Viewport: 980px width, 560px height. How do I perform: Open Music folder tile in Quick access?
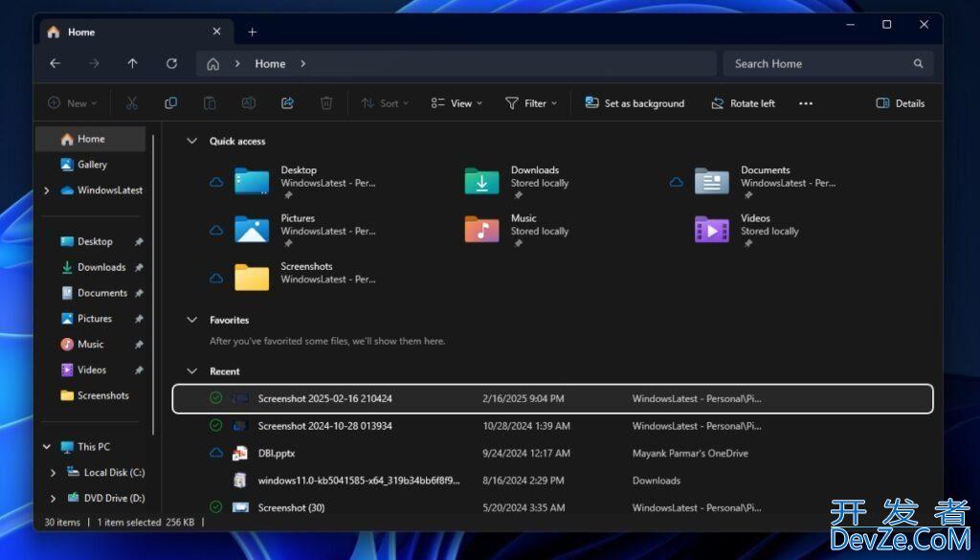(518, 230)
